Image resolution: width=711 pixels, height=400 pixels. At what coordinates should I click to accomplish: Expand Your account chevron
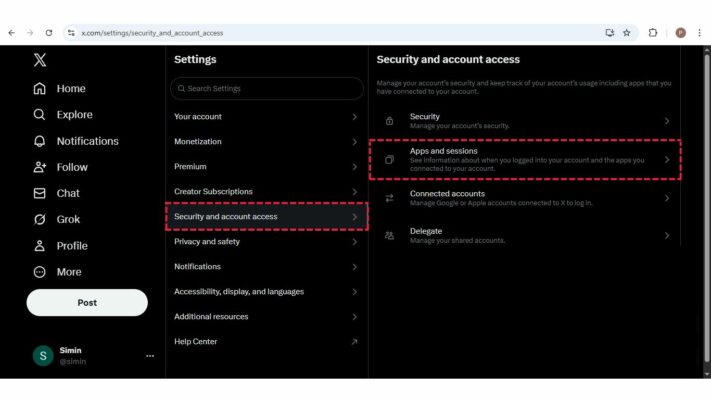click(355, 117)
